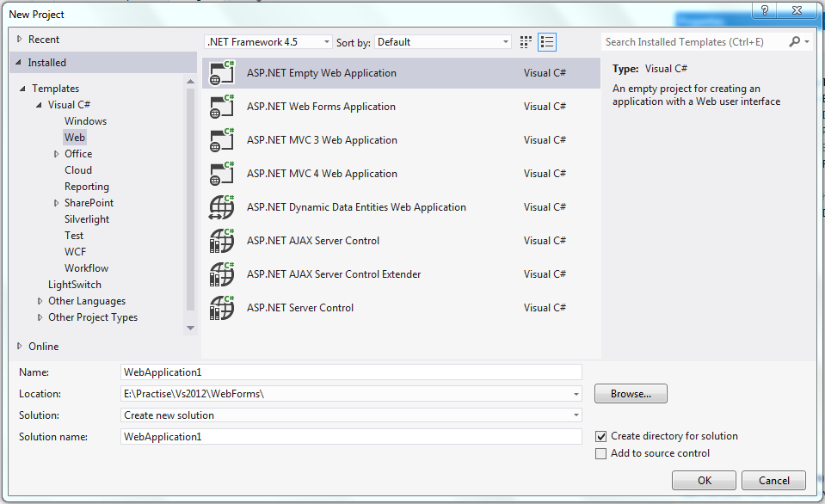
Task: Click the Dynamic Data Entities Web Application icon
Action: [221, 207]
